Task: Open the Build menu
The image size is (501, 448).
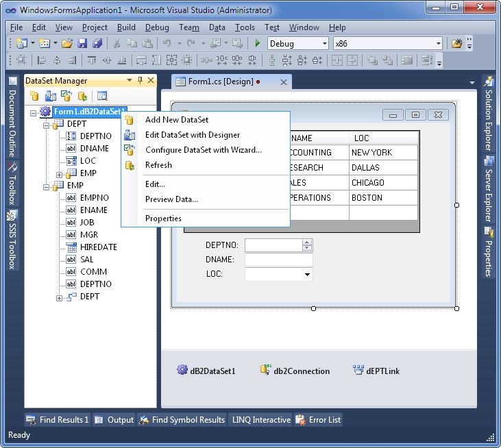Action: (x=126, y=27)
